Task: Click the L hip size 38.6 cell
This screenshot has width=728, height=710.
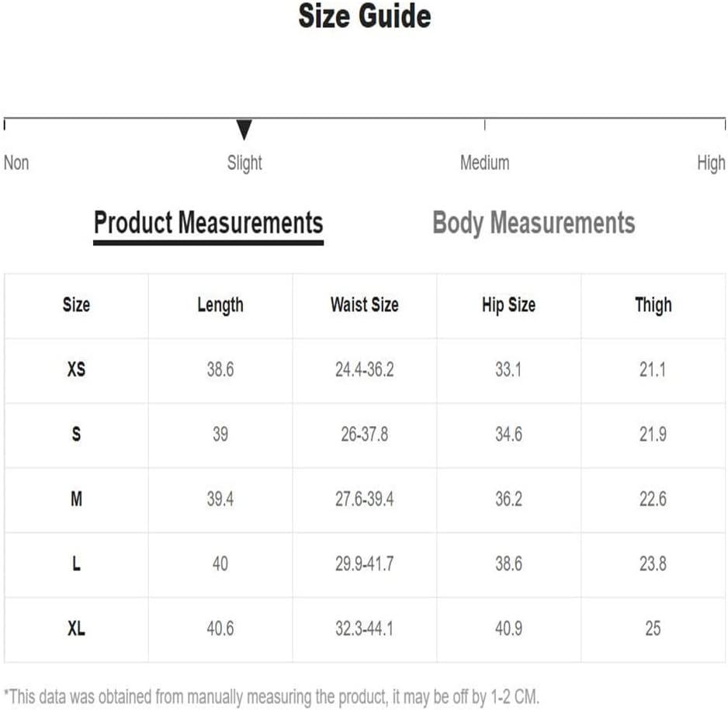Action: tap(508, 564)
